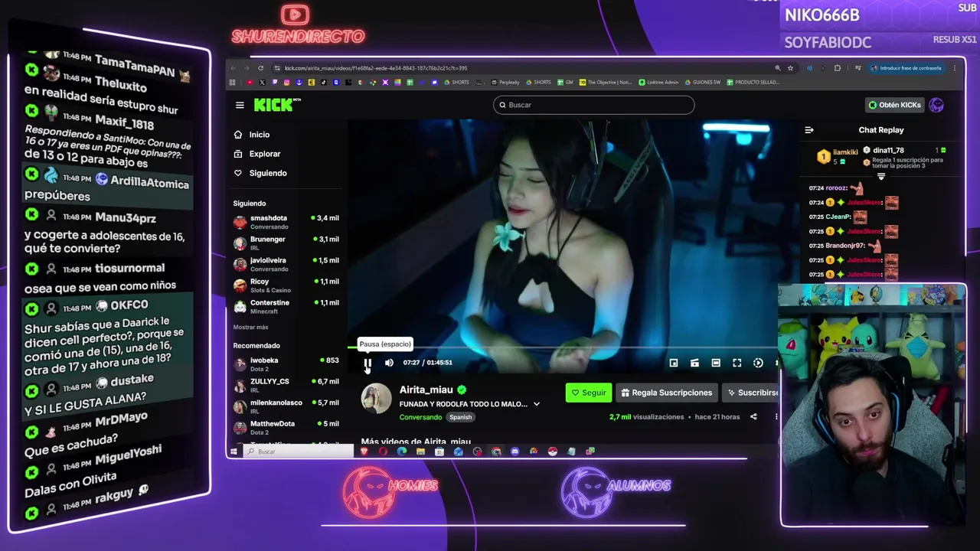Viewport: 980px width, 551px height.
Task: Open the Kick hamburger menu
Action: pos(240,105)
